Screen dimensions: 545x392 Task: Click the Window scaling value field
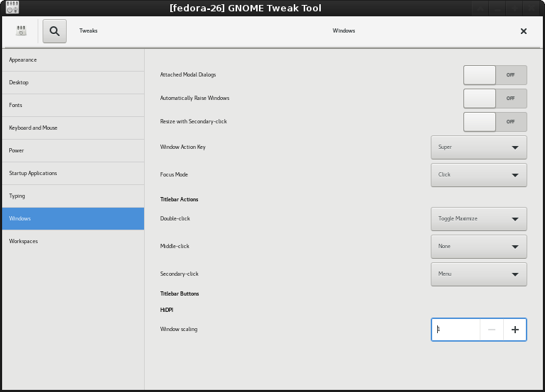point(456,330)
